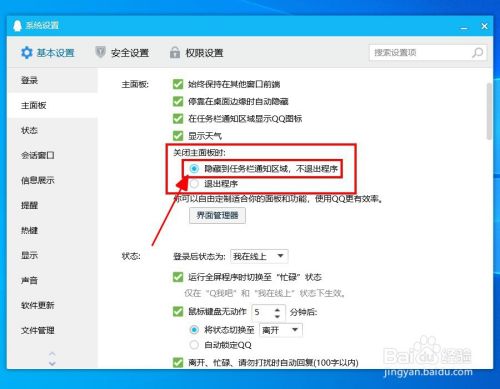Toggle 始终保持在其他窗口前端 checkbox

[x=178, y=84]
